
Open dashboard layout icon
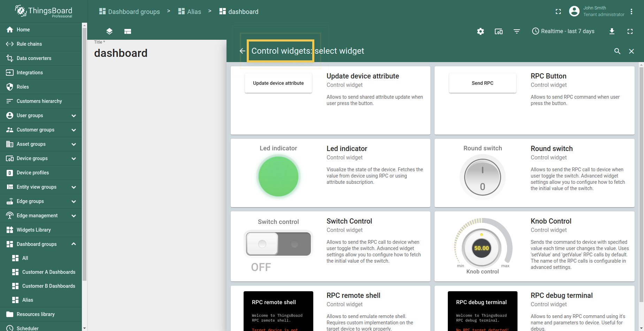coord(128,31)
